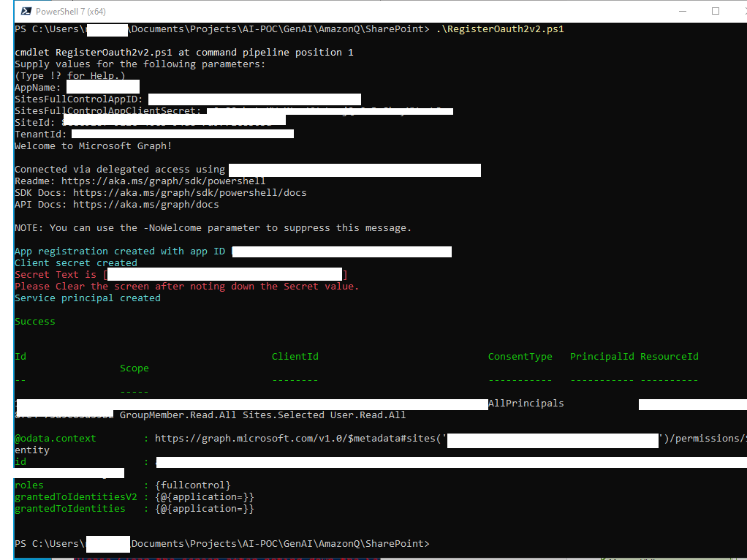Click the green 'Success' message
747x560 pixels.
tap(35, 322)
